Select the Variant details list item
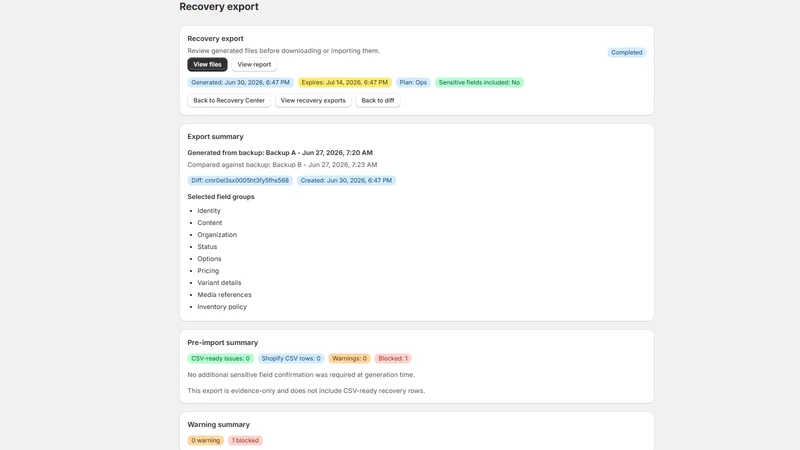This screenshot has height=450, width=800. 219,283
